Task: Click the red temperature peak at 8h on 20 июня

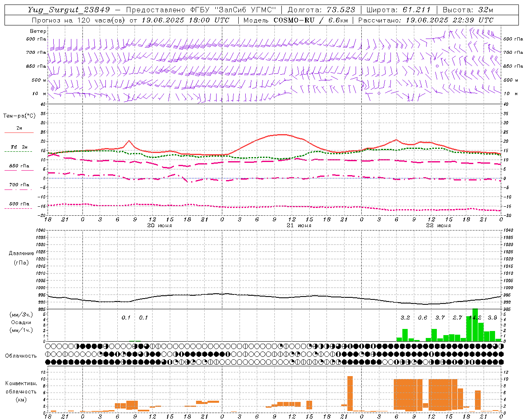Action: pyautogui.click(x=129, y=141)
